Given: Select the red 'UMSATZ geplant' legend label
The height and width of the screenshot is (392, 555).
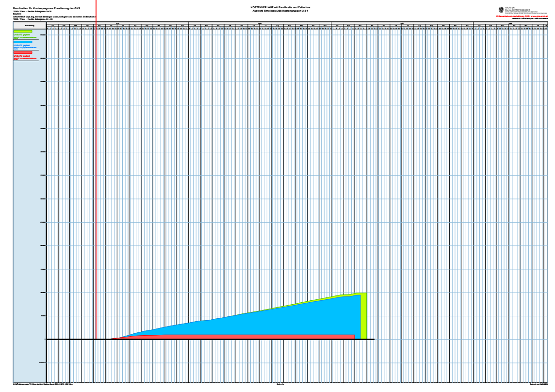Looking at the screenshot, I should 22,56.
